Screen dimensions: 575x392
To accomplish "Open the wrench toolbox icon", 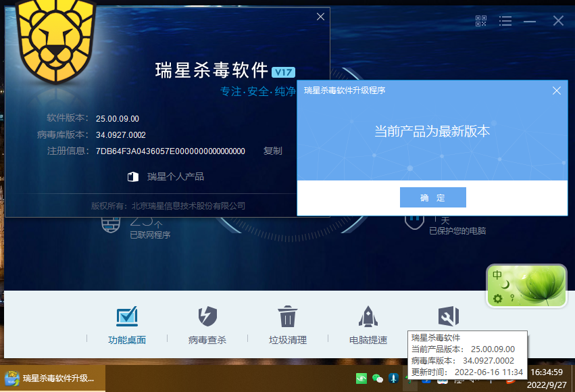I will [449, 316].
